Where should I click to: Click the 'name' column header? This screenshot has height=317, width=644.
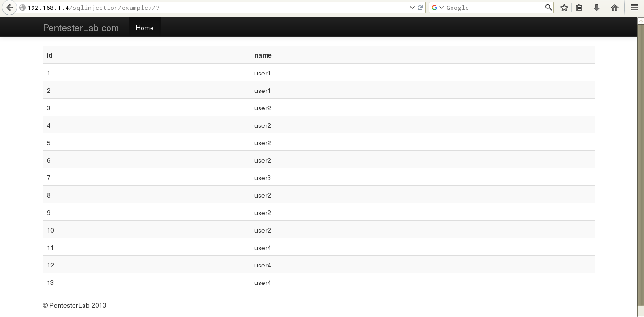pos(263,55)
